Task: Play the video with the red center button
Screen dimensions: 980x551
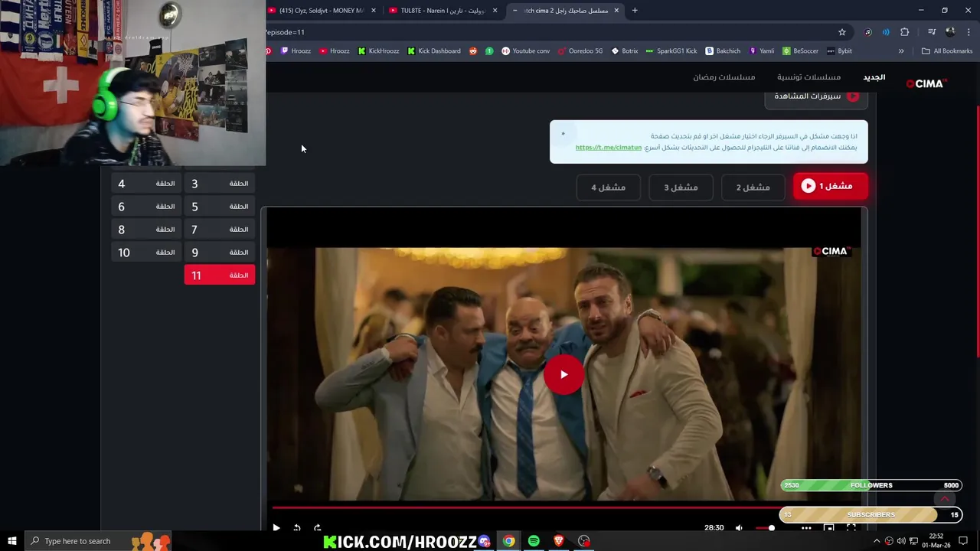Action: pos(563,374)
